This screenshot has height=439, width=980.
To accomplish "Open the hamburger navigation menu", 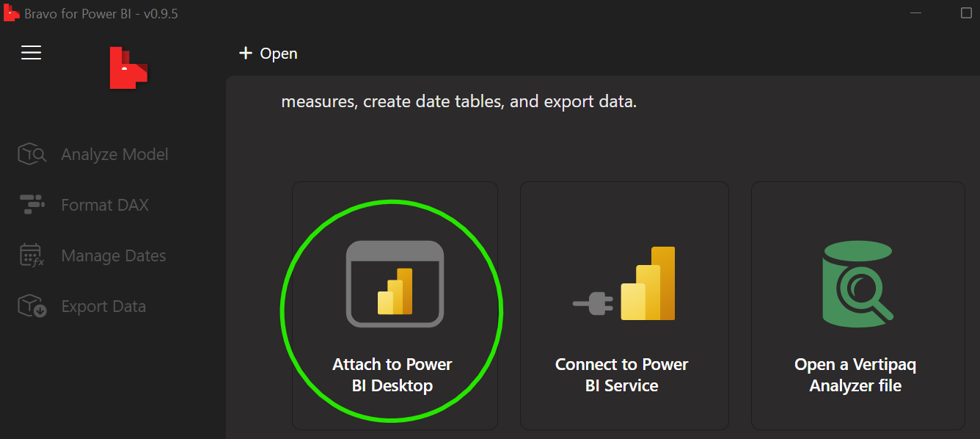I will pyautogui.click(x=31, y=52).
